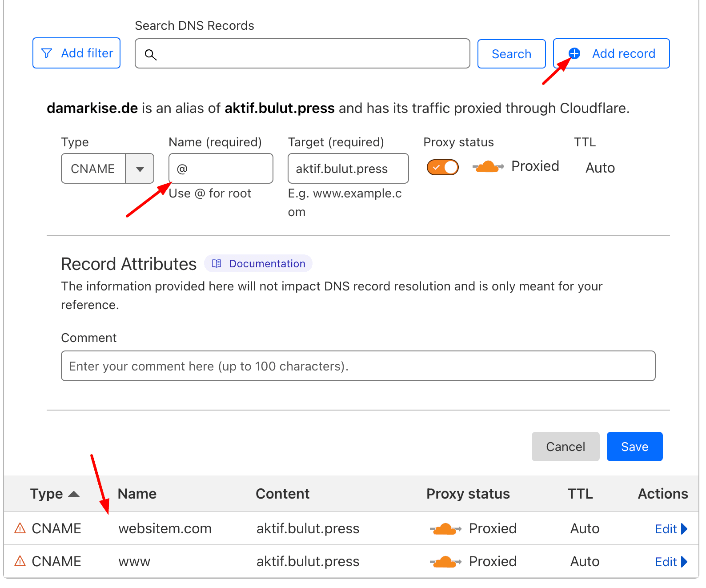Disable the Proxy status toggle
Viewport: 706px width, 588px height.
click(442, 167)
